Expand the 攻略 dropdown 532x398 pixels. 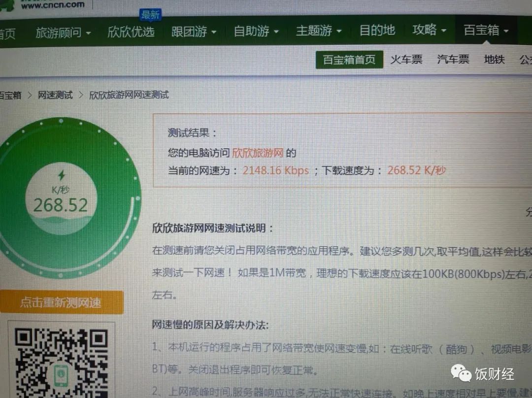[426, 31]
